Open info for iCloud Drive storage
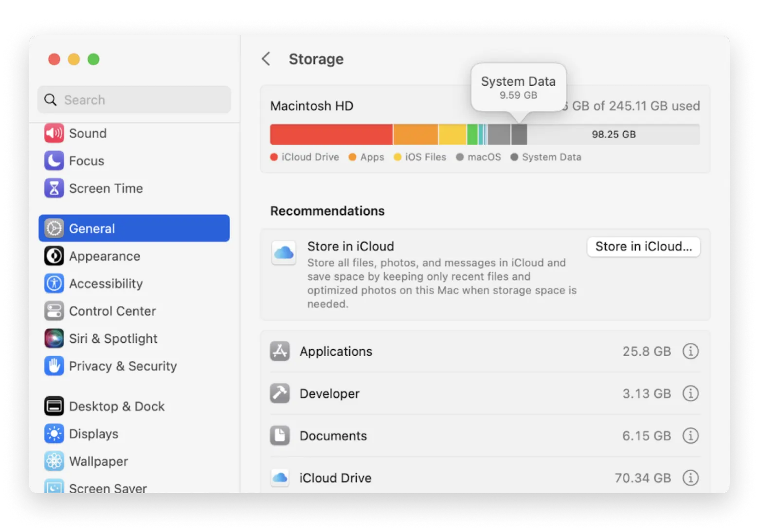The width and height of the screenshot is (759, 532). pos(690,478)
